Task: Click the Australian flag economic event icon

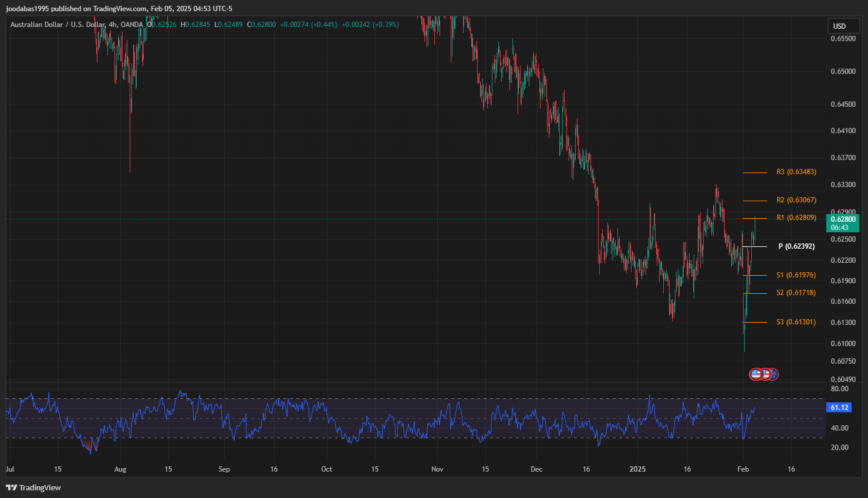Action: 773,374
